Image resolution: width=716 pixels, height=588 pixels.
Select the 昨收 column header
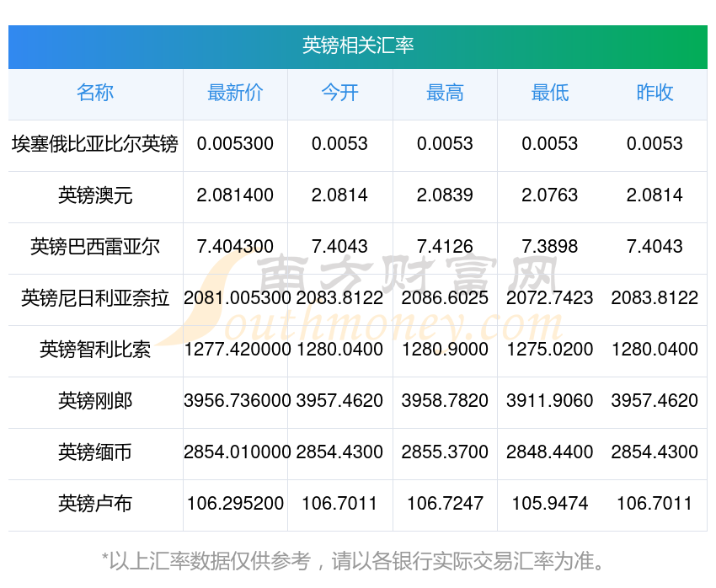coord(655,93)
